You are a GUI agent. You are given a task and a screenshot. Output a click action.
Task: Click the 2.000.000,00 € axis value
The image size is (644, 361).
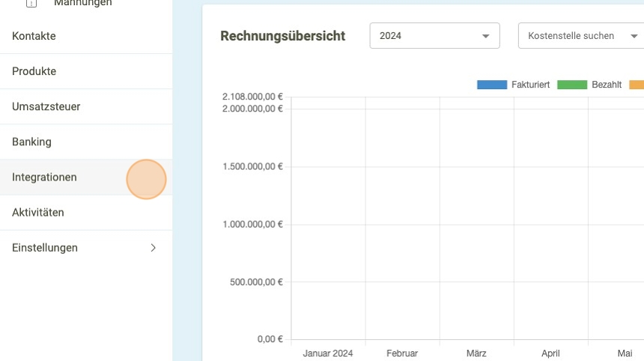tap(252, 109)
